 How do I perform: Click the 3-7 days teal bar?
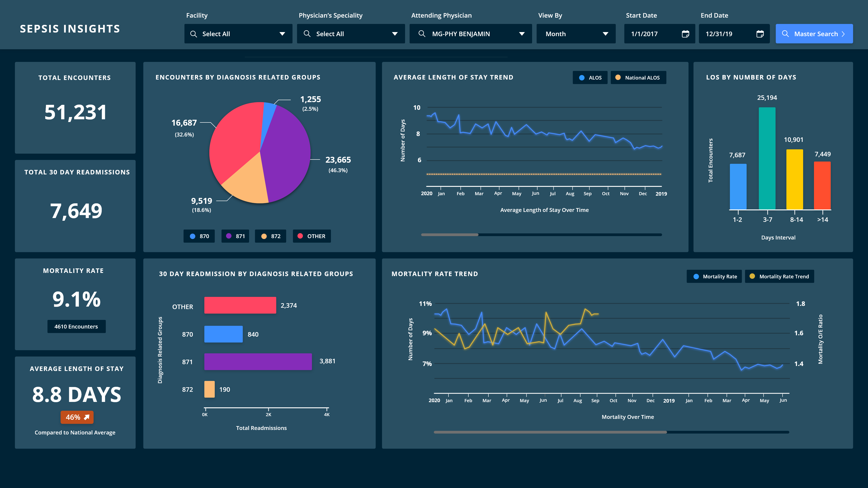[x=767, y=158]
